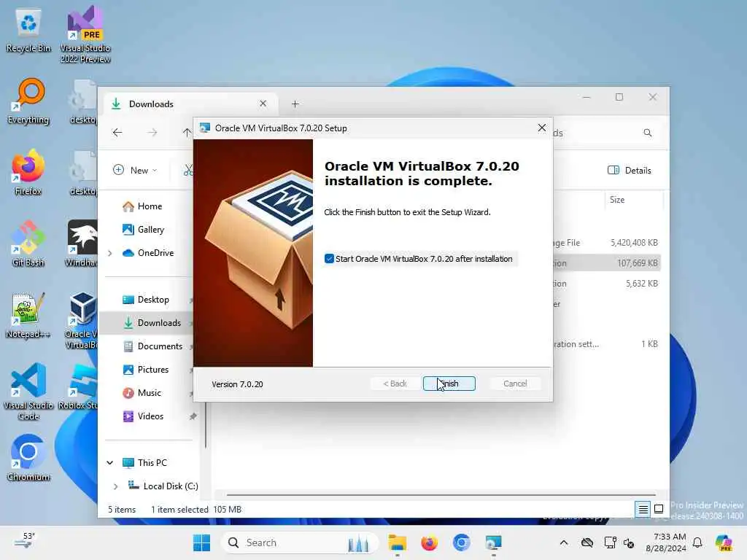Uncheck Start Oracle VM VirtualBox after installation
747x560 pixels.
pyautogui.click(x=329, y=259)
